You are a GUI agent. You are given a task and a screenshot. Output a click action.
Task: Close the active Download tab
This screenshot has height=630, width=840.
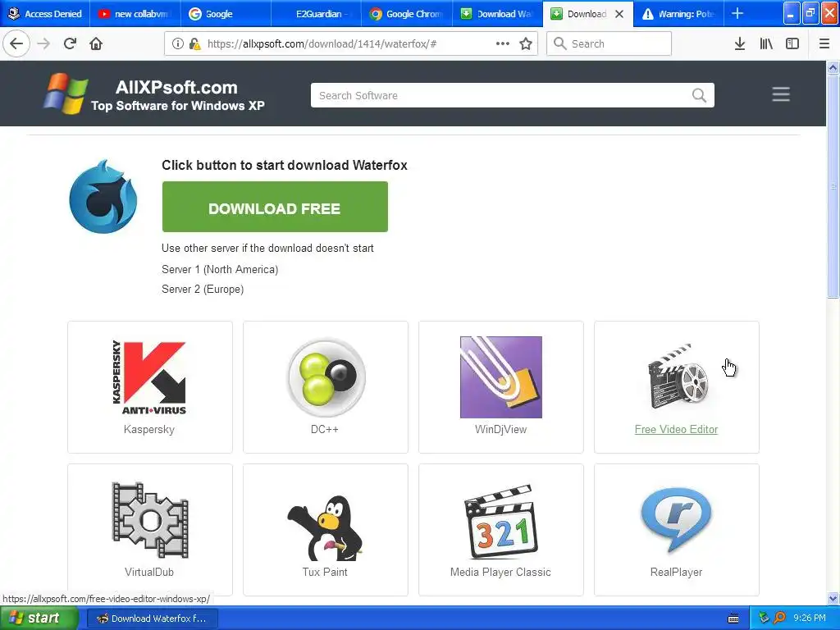[x=619, y=14]
